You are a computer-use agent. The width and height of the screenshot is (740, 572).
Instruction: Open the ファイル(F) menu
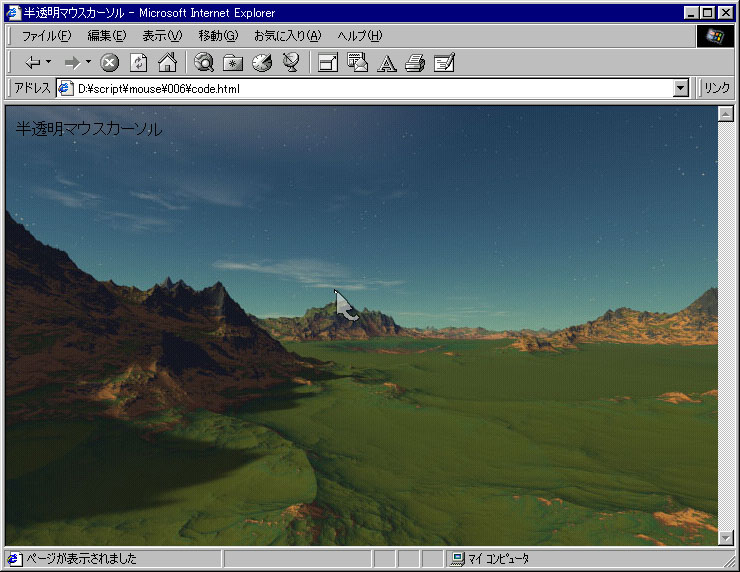tap(46, 36)
